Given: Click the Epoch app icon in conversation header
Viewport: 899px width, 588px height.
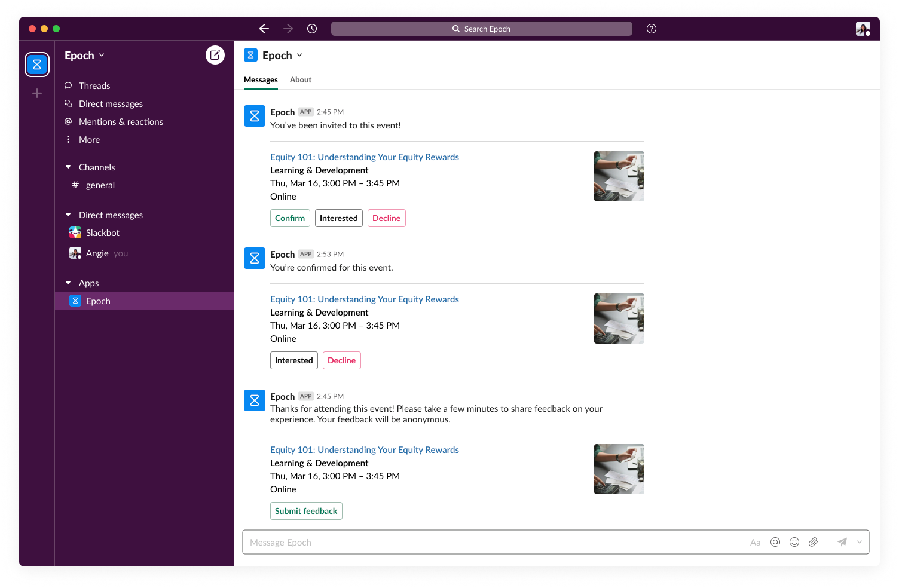Looking at the screenshot, I should point(251,55).
